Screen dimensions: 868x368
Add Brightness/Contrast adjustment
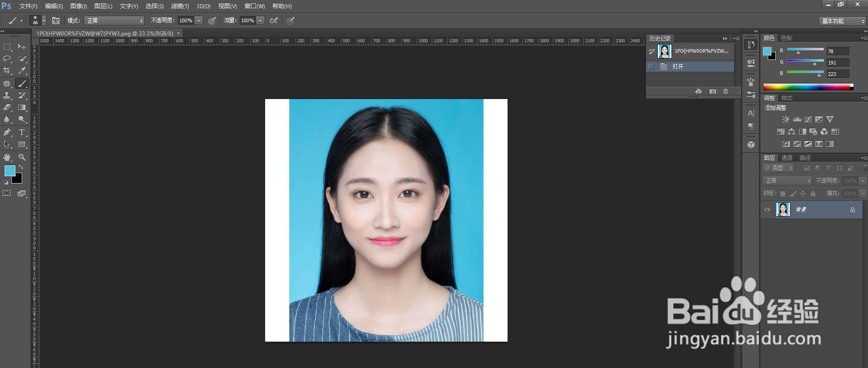click(786, 119)
